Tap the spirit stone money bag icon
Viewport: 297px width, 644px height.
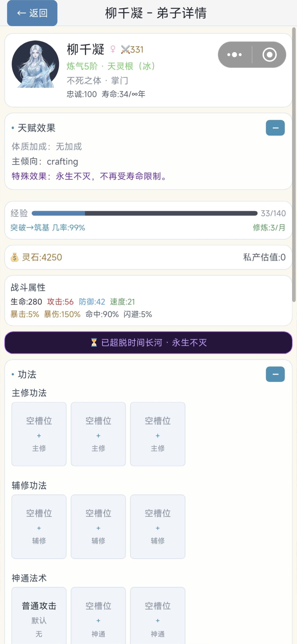click(x=15, y=257)
